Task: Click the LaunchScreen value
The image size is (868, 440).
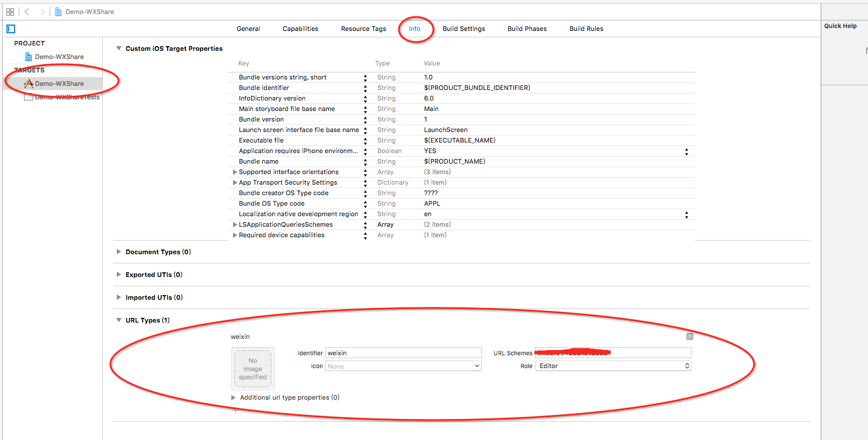Action: click(x=446, y=130)
